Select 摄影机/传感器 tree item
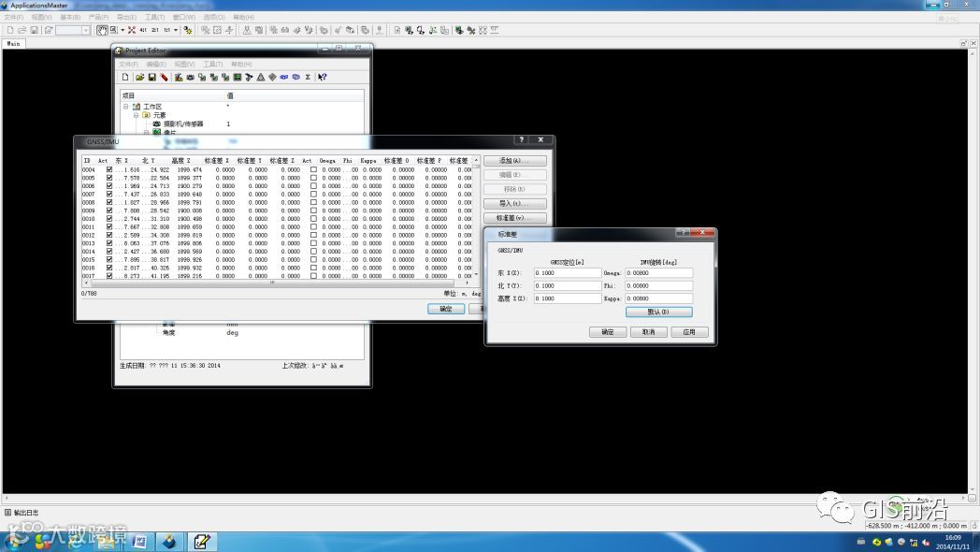This screenshot has width=980, height=552. (x=183, y=123)
